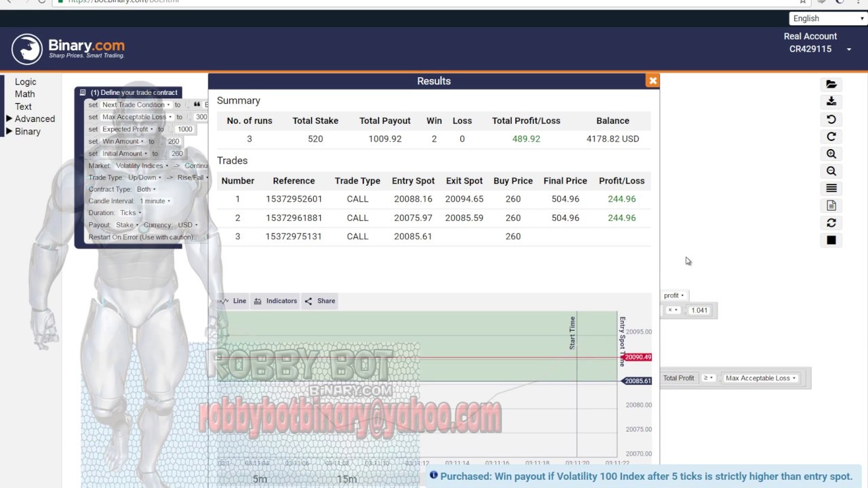The width and height of the screenshot is (868, 488).
Task: Edit the Win Amount value 260
Action: click(x=174, y=142)
